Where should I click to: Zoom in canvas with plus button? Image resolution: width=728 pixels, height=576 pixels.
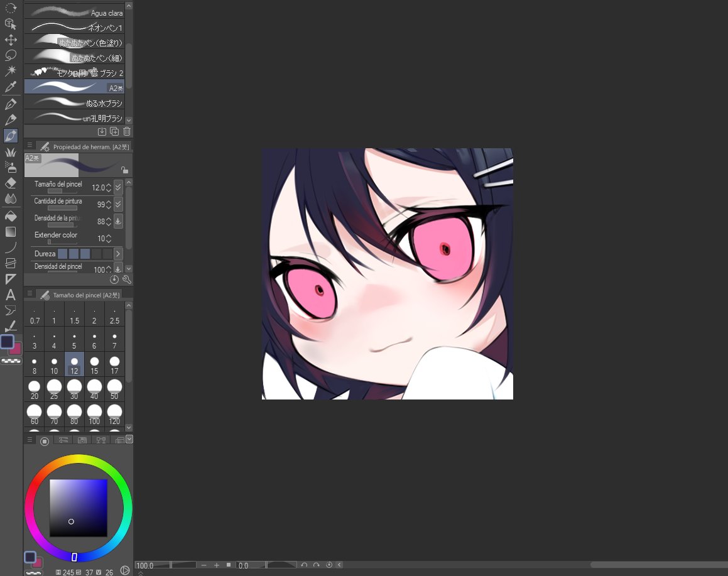click(216, 565)
